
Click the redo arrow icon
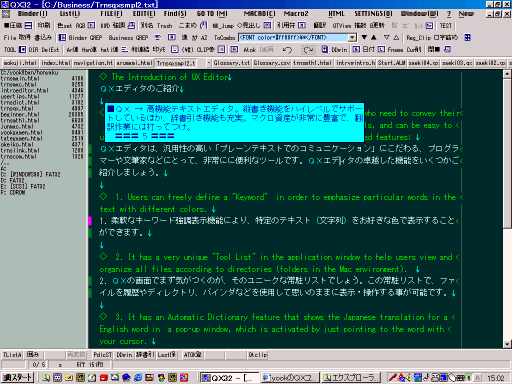(x=308, y=50)
